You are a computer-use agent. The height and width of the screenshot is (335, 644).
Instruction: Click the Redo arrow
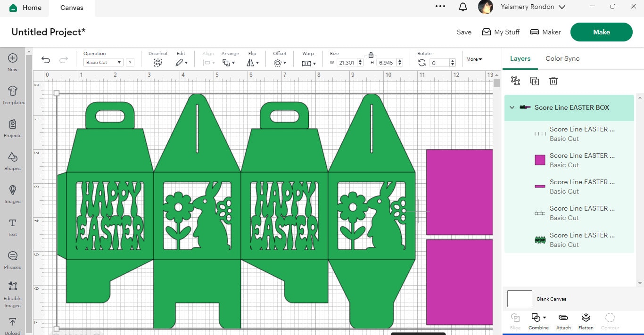[63, 59]
